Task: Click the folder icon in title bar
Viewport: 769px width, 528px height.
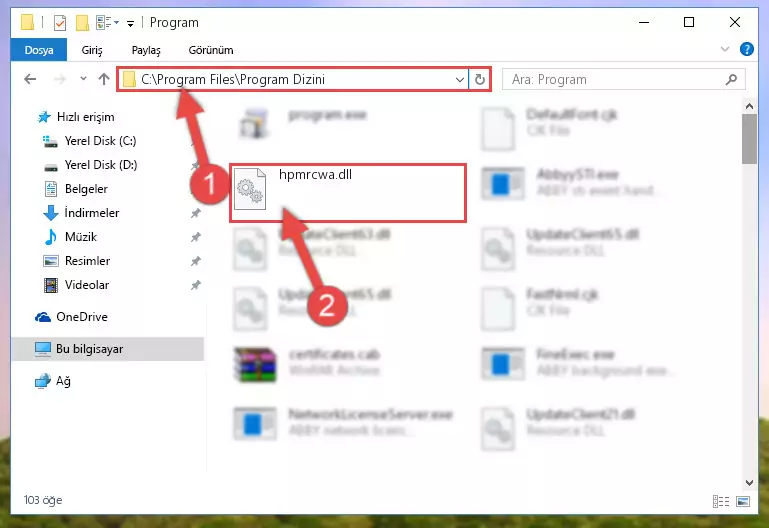Action: click(27, 23)
